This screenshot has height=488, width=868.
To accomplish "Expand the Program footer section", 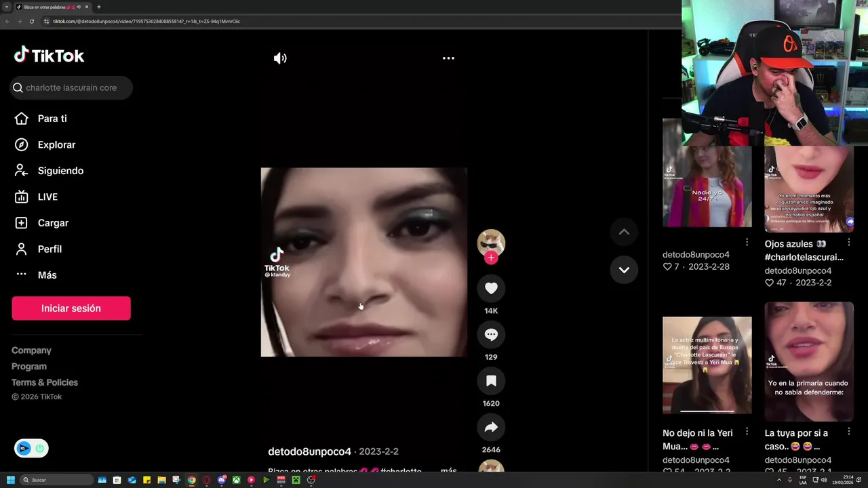I will [x=29, y=366].
